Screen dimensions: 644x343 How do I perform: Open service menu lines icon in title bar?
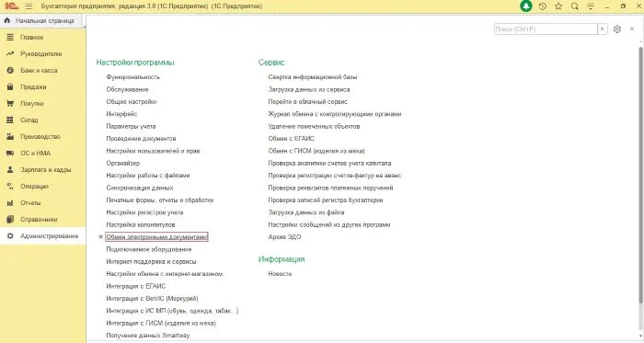pos(591,6)
